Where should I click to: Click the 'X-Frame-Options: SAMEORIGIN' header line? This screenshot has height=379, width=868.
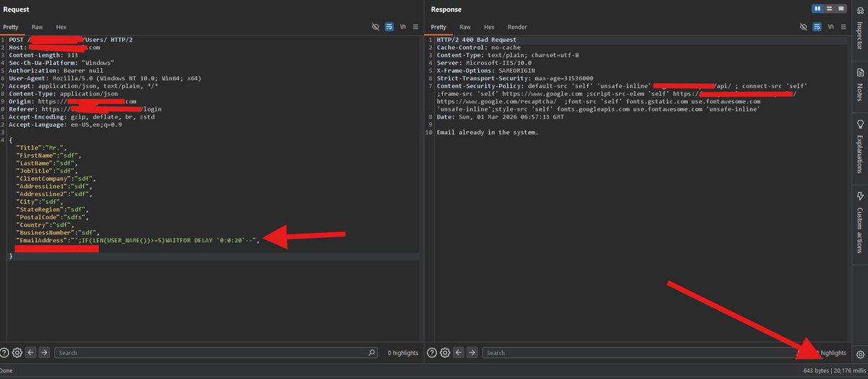pos(485,70)
